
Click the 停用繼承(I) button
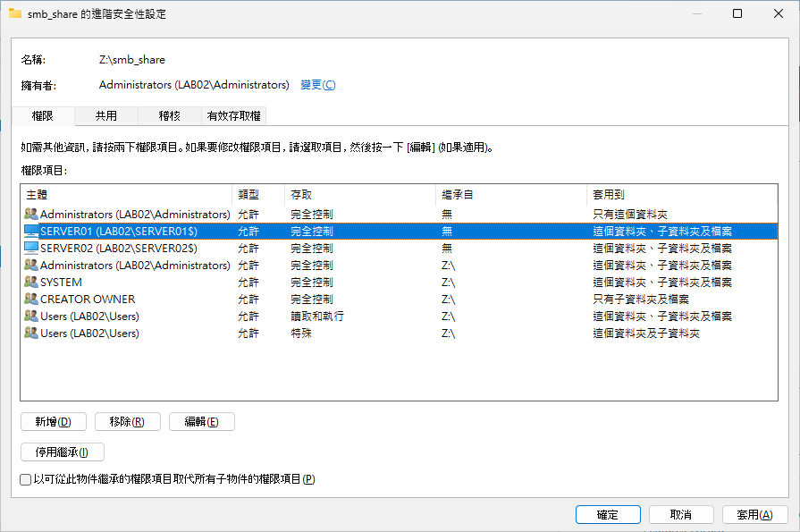[x=63, y=452]
